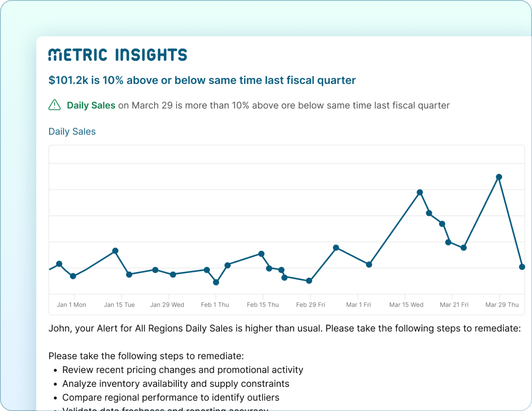Click the peak data point above Mar 15 Wed
The width and height of the screenshot is (532, 411).
point(419,192)
